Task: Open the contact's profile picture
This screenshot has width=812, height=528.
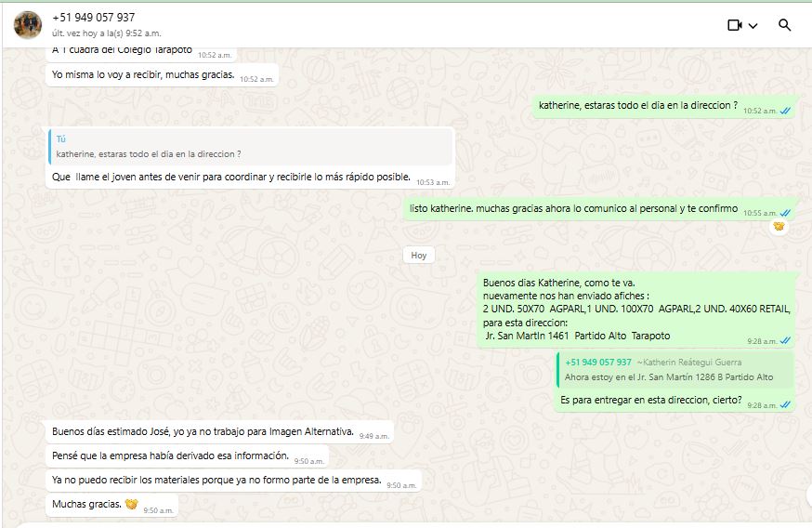Action: pos(28,25)
